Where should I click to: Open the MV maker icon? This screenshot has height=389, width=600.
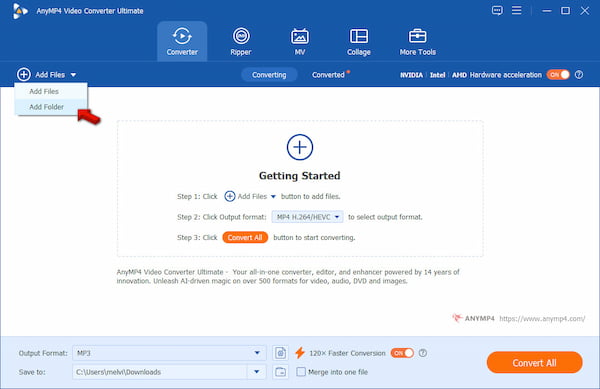pyautogui.click(x=300, y=36)
